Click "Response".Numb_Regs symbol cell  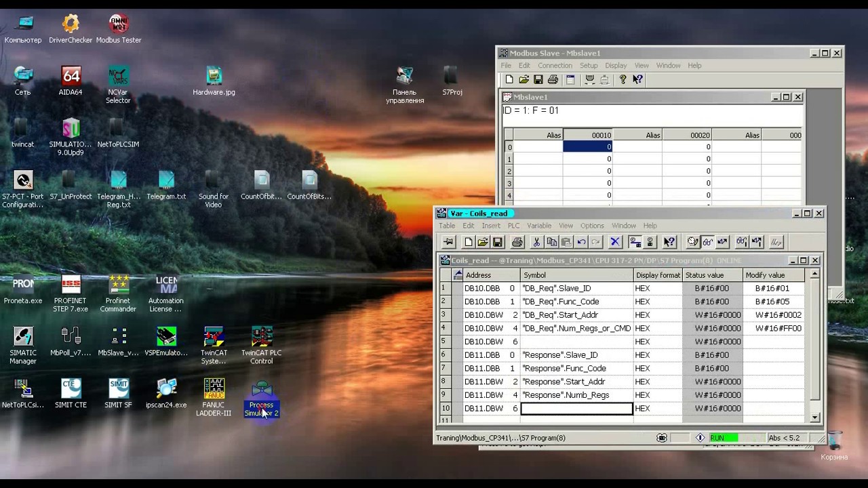[x=576, y=395]
